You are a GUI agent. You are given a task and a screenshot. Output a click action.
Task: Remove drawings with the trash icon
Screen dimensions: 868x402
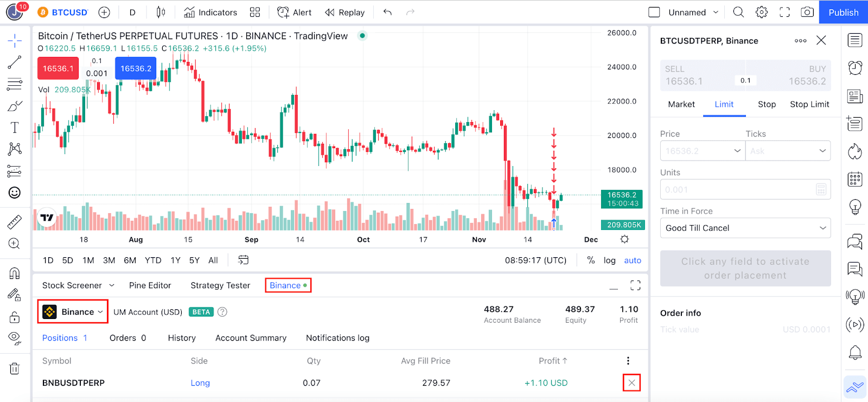(15, 368)
